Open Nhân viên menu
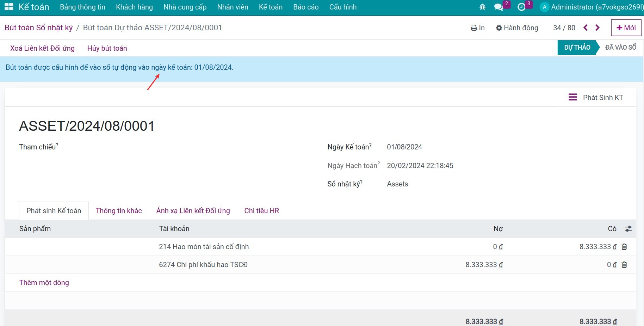Viewport: 644px width, 326px height. pyautogui.click(x=233, y=7)
